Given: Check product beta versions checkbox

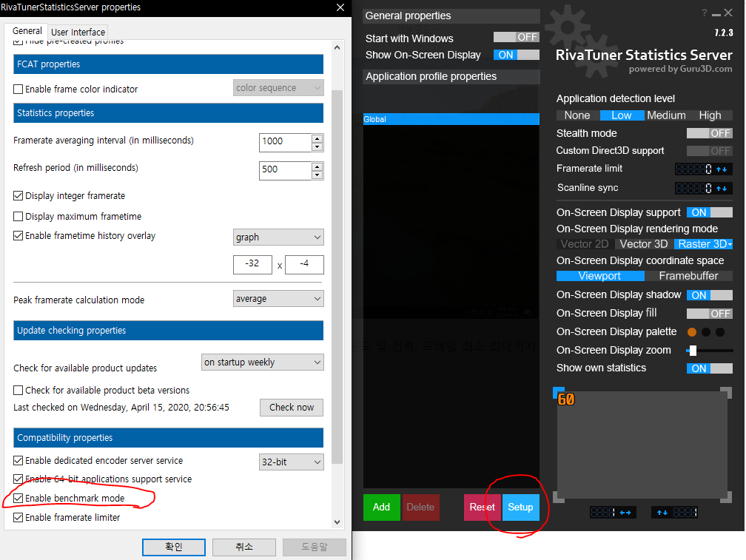Looking at the screenshot, I should (x=18, y=390).
